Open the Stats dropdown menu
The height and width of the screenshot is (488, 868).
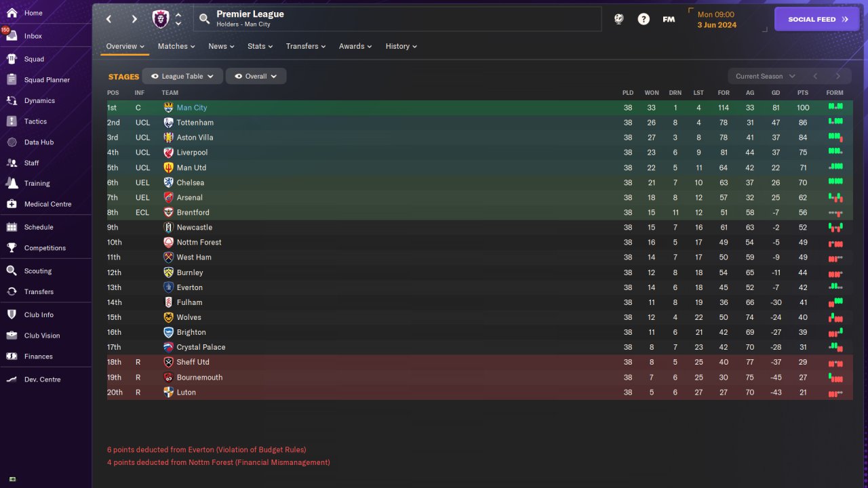click(260, 46)
